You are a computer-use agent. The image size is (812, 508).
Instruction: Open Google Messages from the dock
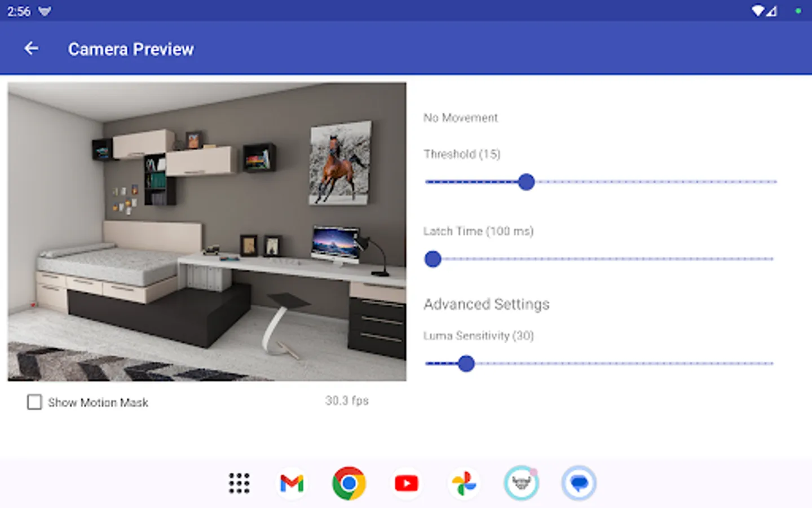pyautogui.click(x=579, y=483)
